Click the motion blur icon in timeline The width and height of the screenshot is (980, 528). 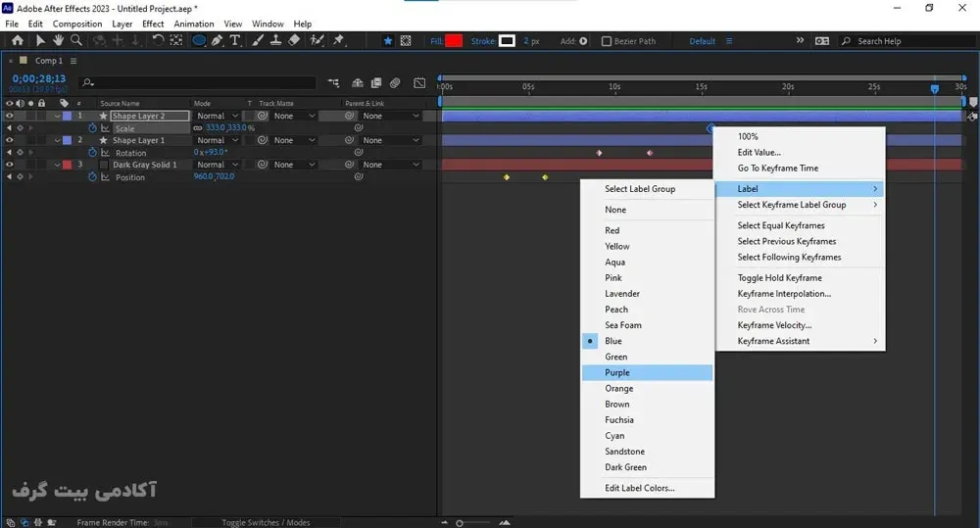(x=395, y=82)
